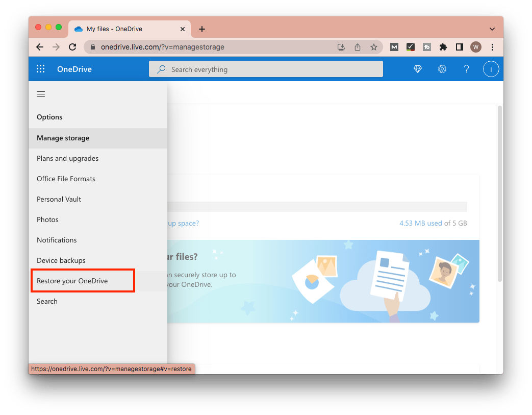Click the browser reload button
532x415 pixels.
point(72,47)
